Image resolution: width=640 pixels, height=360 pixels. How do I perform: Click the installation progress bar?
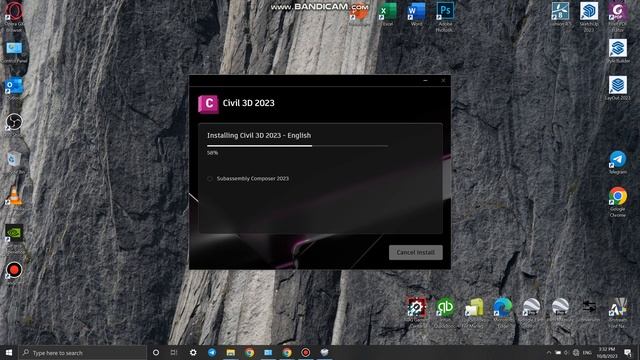[297, 146]
